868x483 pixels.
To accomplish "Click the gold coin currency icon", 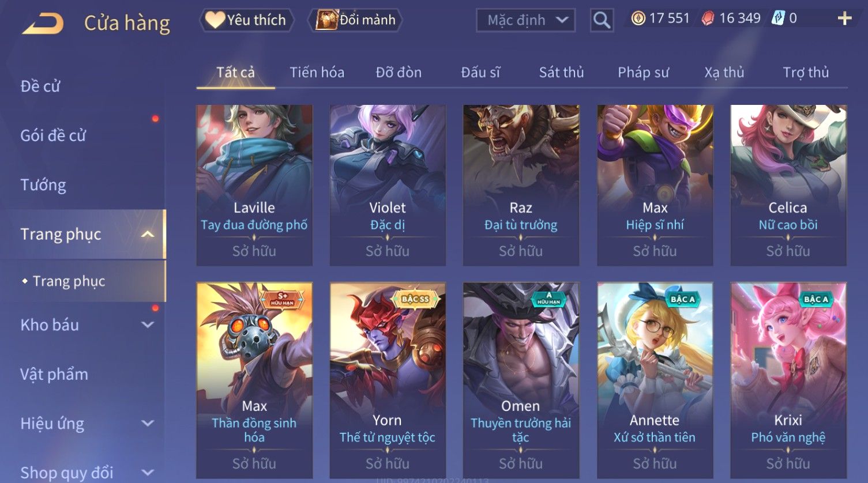I will (638, 19).
